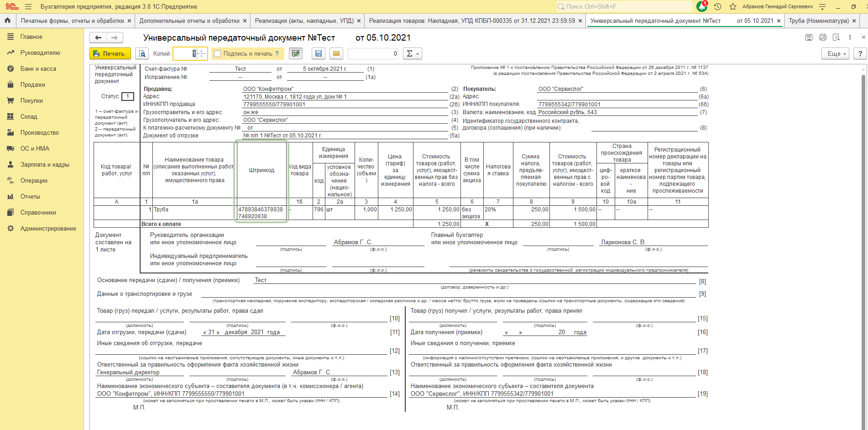Switch to Реализация (акты, накладные, УПД) tab

tap(304, 21)
